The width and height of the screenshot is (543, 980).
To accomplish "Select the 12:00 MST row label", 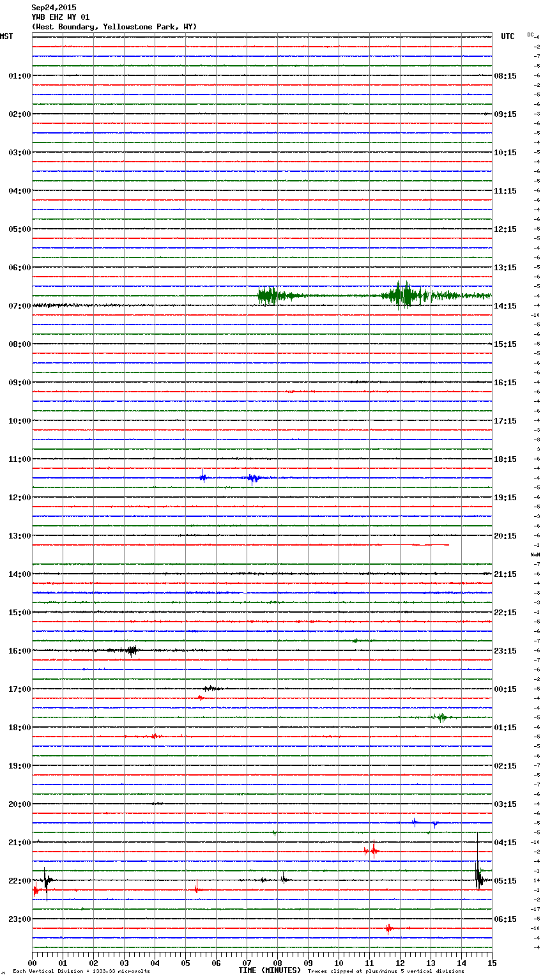I will (x=20, y=498).
